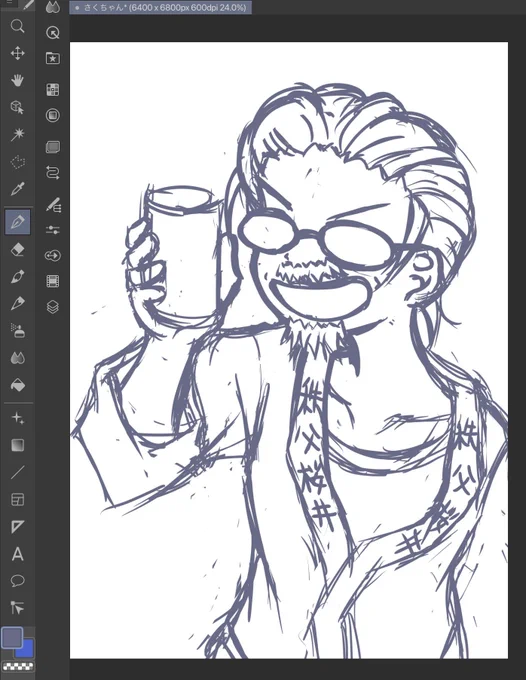Screen dimensions: 526x680
Task: Select the brush tool under the eraser
Action: click(17, 276)
